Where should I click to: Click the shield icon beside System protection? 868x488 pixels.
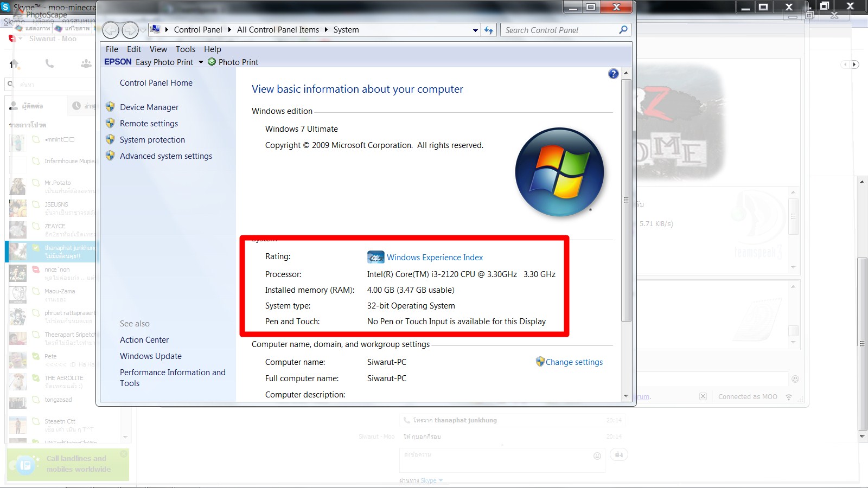[x=110, y=139]
